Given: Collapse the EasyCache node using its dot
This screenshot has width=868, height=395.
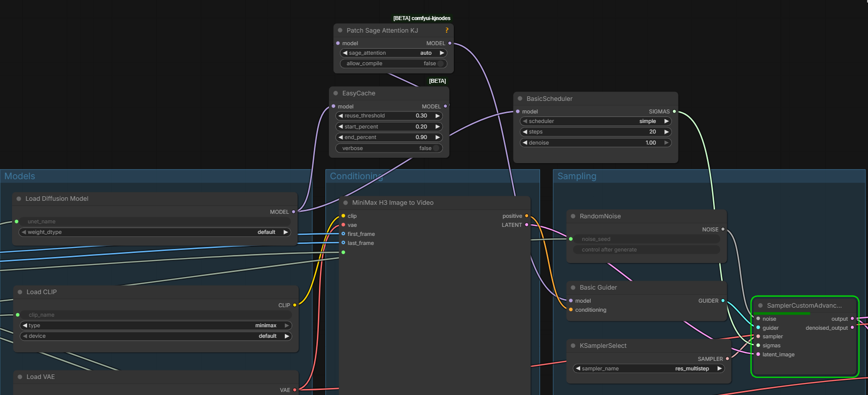Looking at the screenshot, I should 335,93.
